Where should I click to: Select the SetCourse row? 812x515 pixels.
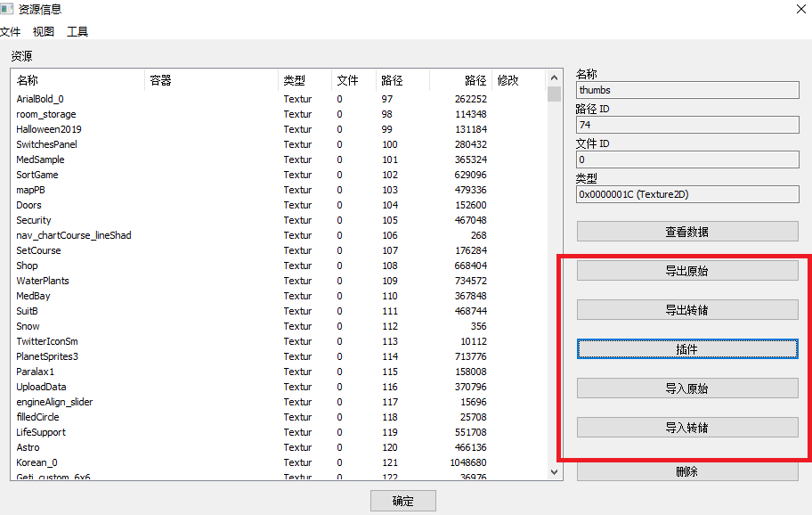coord(279,250)
